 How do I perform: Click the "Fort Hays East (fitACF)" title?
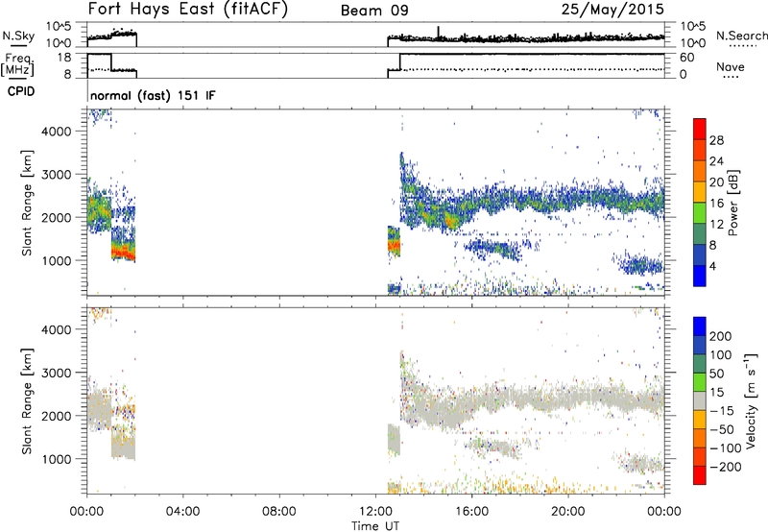click(187, 9)
